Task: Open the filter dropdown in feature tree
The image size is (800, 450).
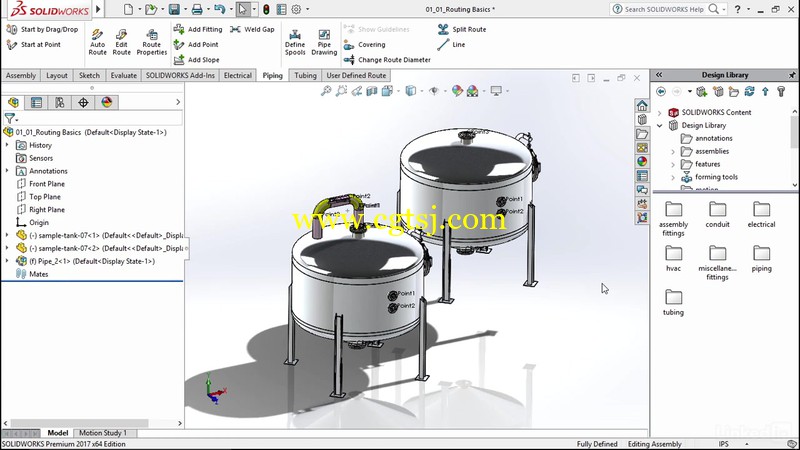Action: click(x=17, y=120)
